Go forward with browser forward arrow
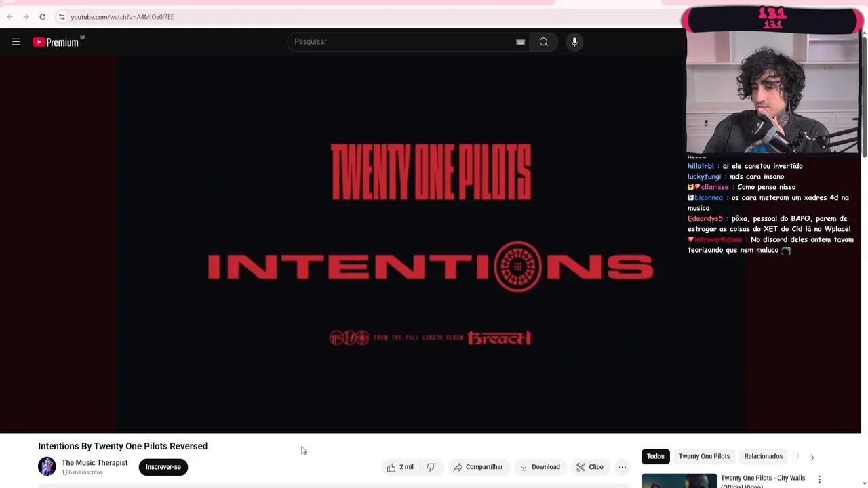This screenshot has width=868, height=488. click(26, 17)
